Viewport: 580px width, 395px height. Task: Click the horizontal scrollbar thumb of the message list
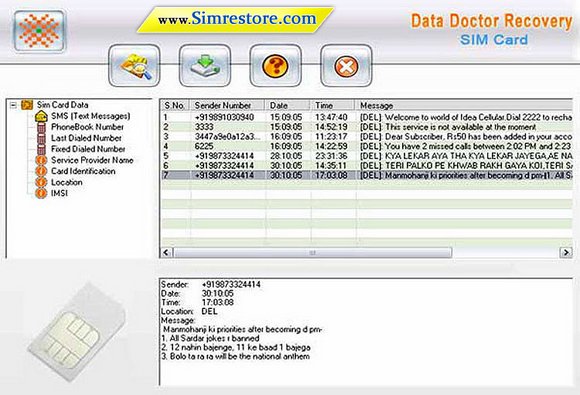tap(313, 253)
